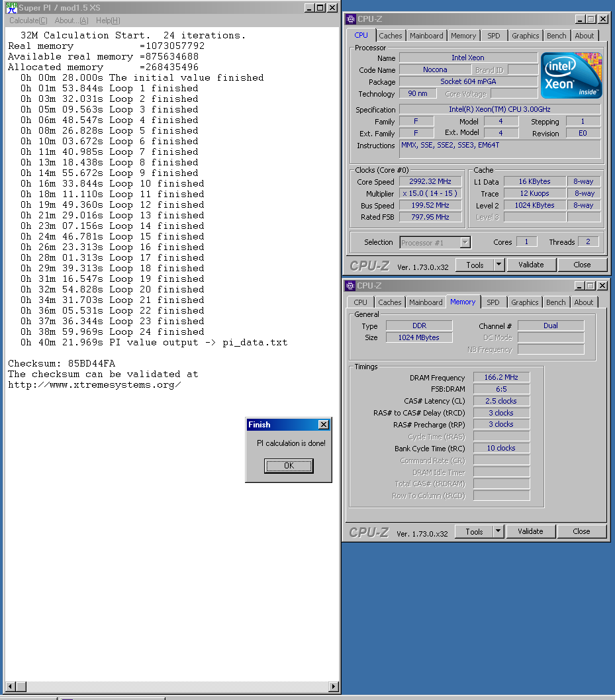615x700 pixels.
Task: Open the Help menu in Super PI
Action: pos(108,21)
